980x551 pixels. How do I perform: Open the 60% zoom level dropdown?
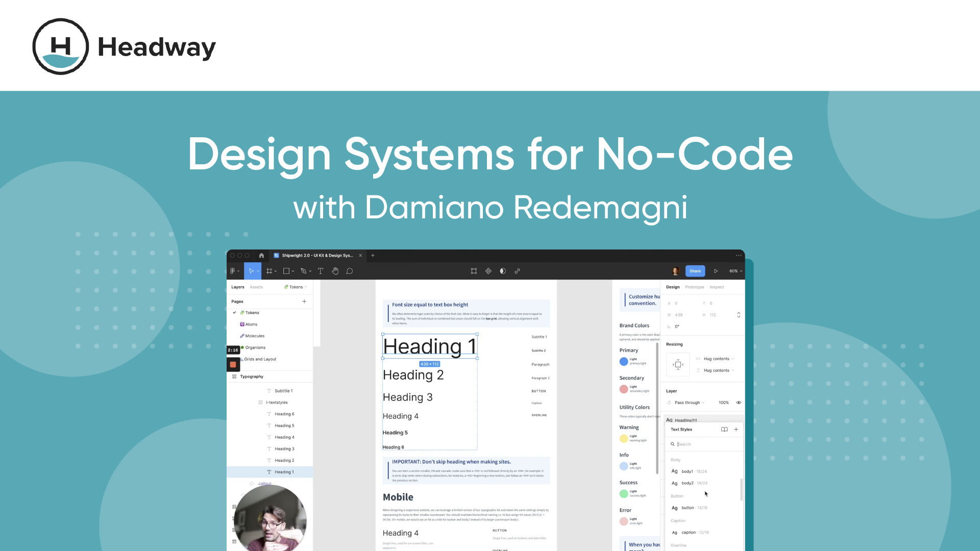point(736,271)
